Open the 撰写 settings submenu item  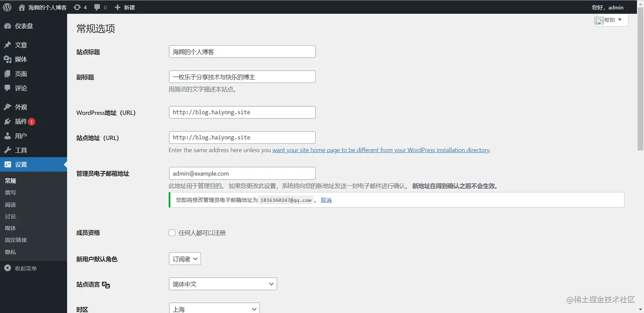click(11, 193)
